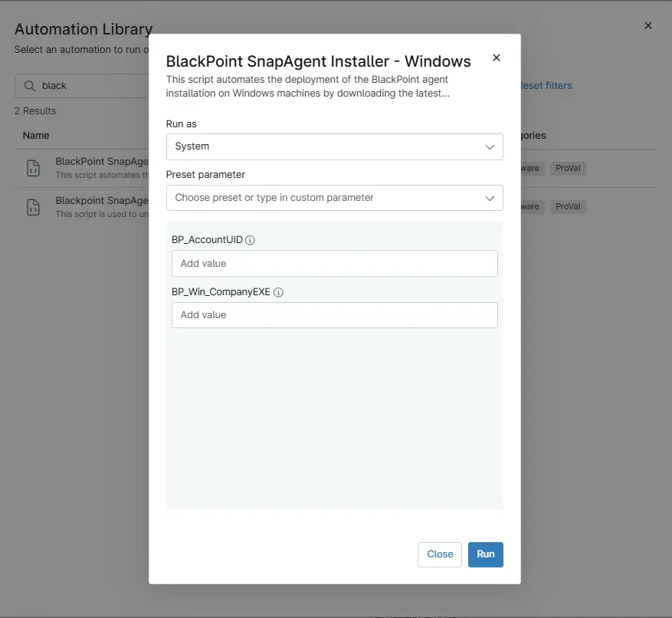This screenshot has height=618, width=672.
Task: Close the Automation Library panel
Action: [648, 25]
